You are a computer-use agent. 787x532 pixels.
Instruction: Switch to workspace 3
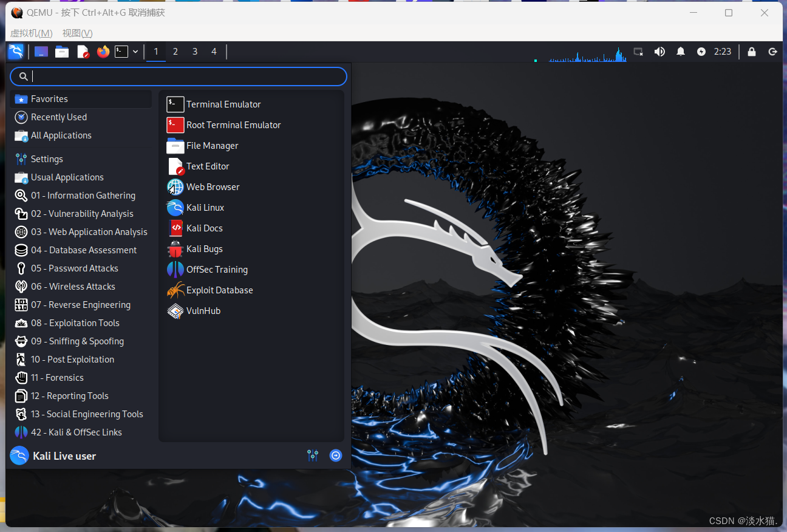pos(195,52)
